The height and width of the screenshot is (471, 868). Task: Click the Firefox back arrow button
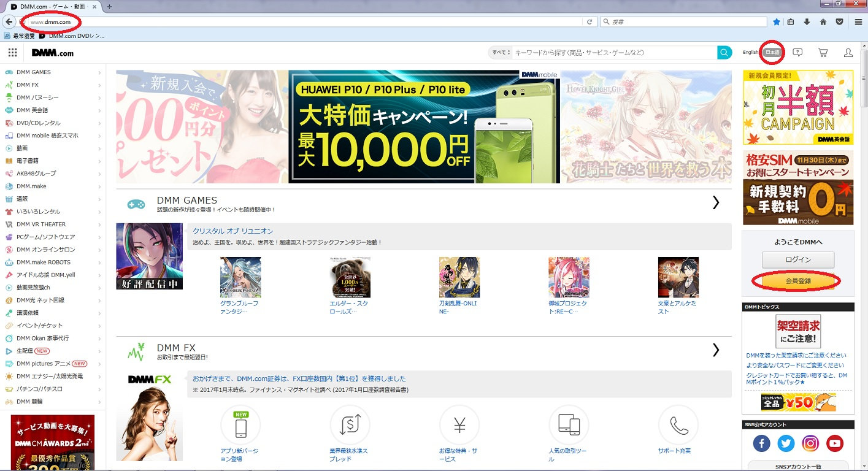tap(9, 21)
